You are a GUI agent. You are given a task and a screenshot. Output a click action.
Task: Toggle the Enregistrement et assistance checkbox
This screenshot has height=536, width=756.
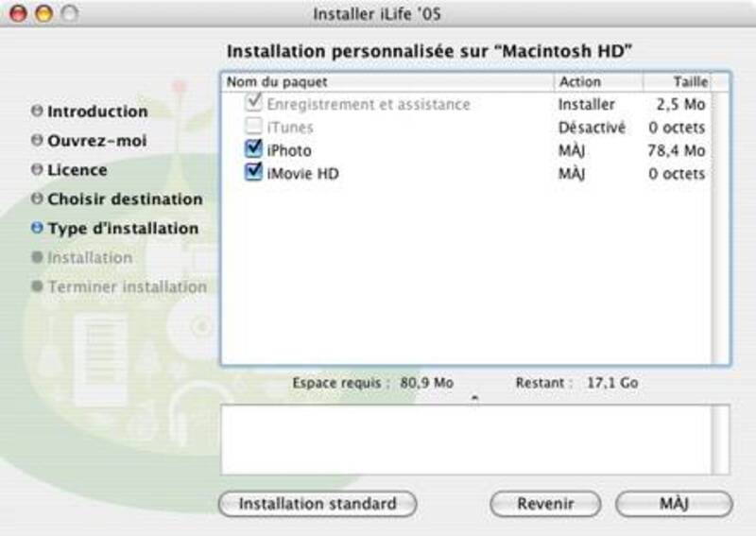coord(253,102)
